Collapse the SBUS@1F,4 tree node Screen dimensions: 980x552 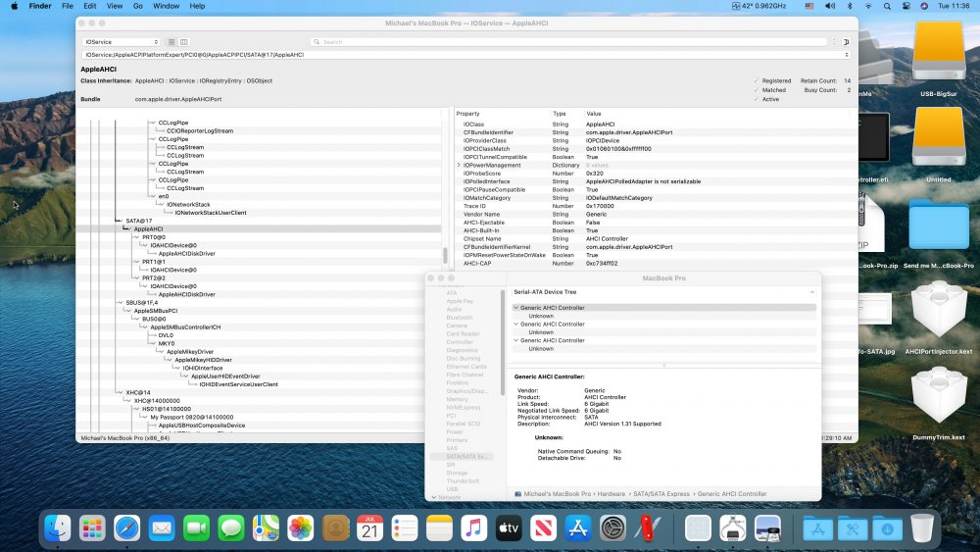pyautogui.click(x=120, y=303)
